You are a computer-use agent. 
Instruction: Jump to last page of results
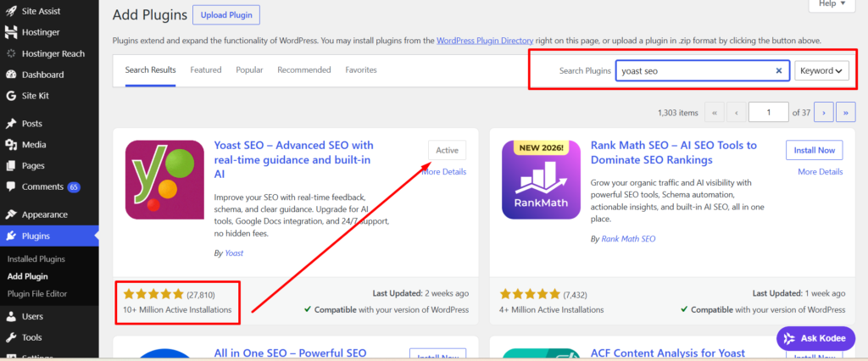pyautogui.click(x=846, y=113)
